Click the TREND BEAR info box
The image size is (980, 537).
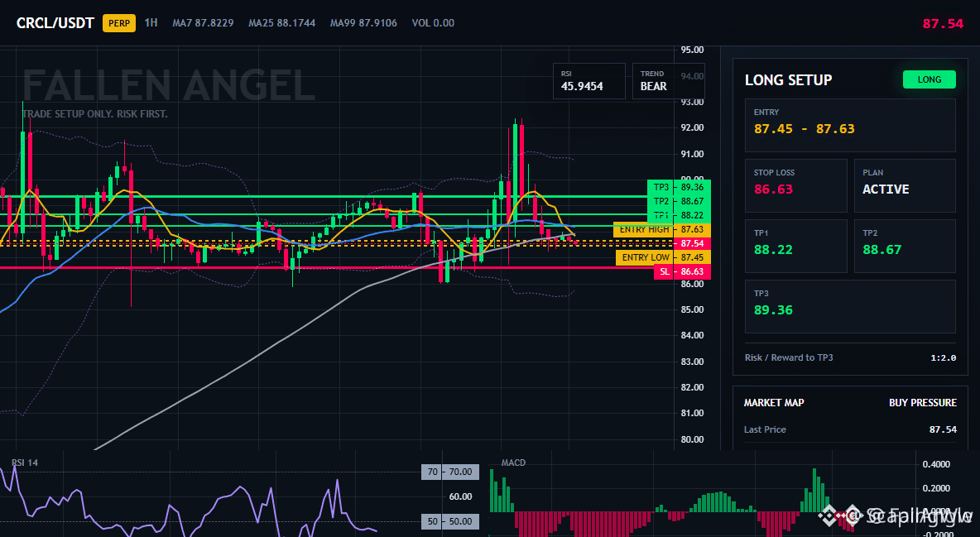click(668, 80)
